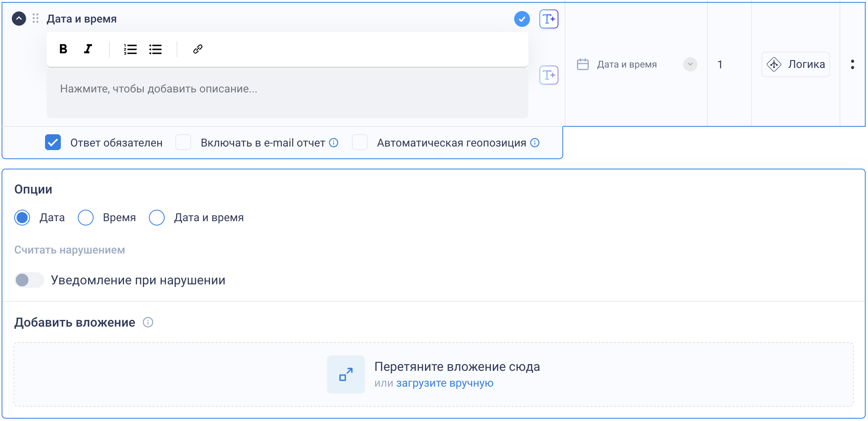Add a hyperlink to the description
The width and height of the screenshot is (868, 421).
pyautogui.click(x=197, y=49)
